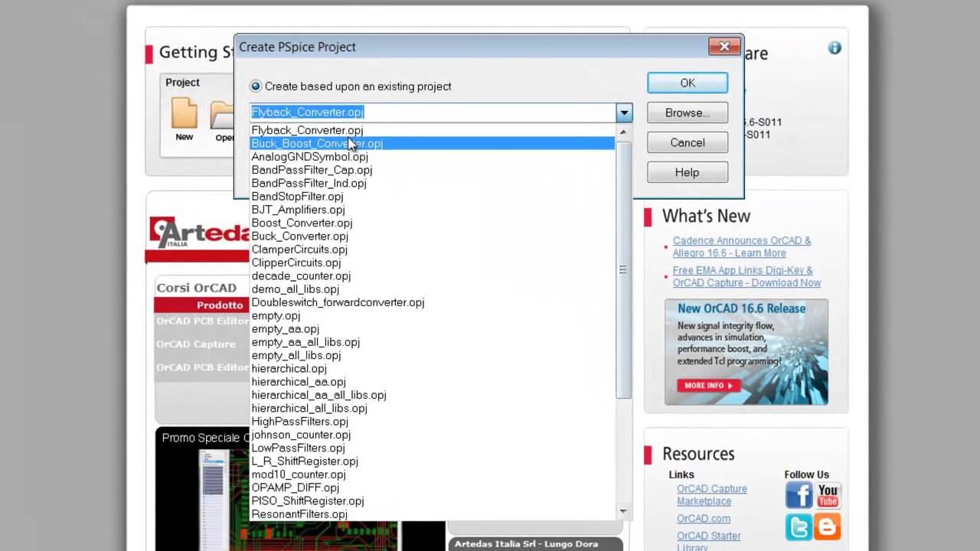The image size is (980, 551).
Task: Select LowPassFilters.opj list entry
Action: (x=433, y=448)
